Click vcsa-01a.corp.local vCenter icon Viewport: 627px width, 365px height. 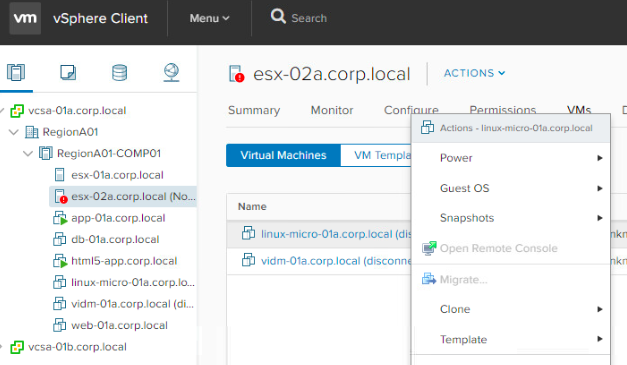click(x=17, y=111)
